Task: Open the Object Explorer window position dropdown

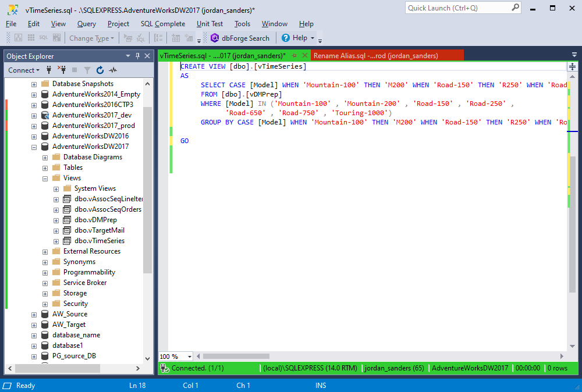Action: point(128,56)
